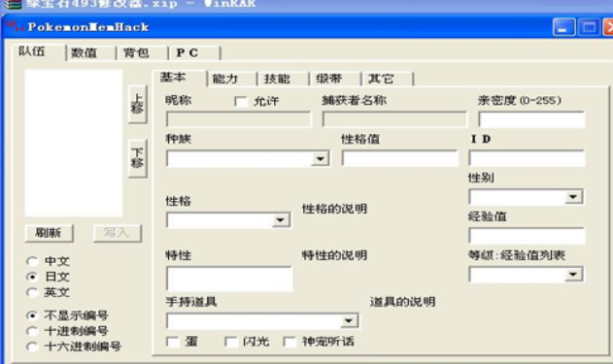Maximize the PokemonMemHack window
613x364 pixels.
tap(589, 27)
